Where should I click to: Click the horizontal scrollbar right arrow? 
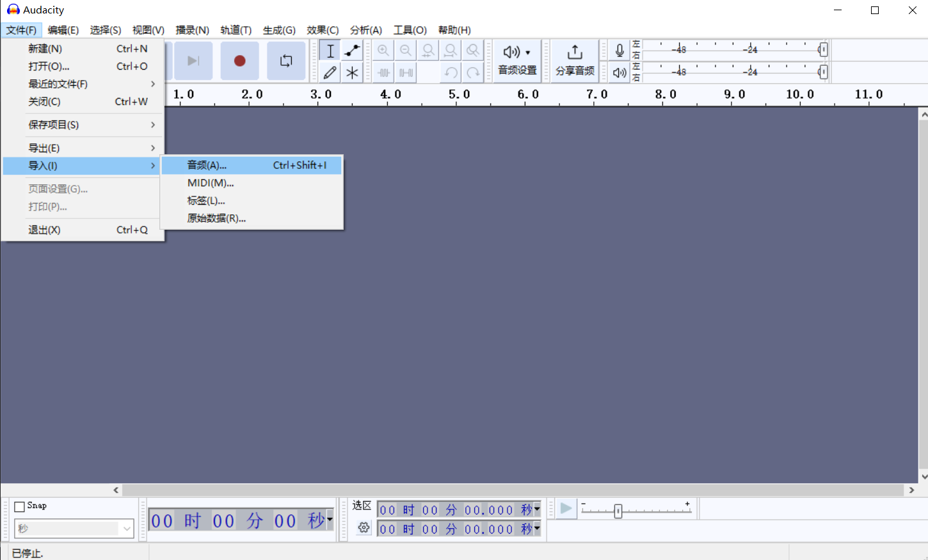[x=911, y=490]
